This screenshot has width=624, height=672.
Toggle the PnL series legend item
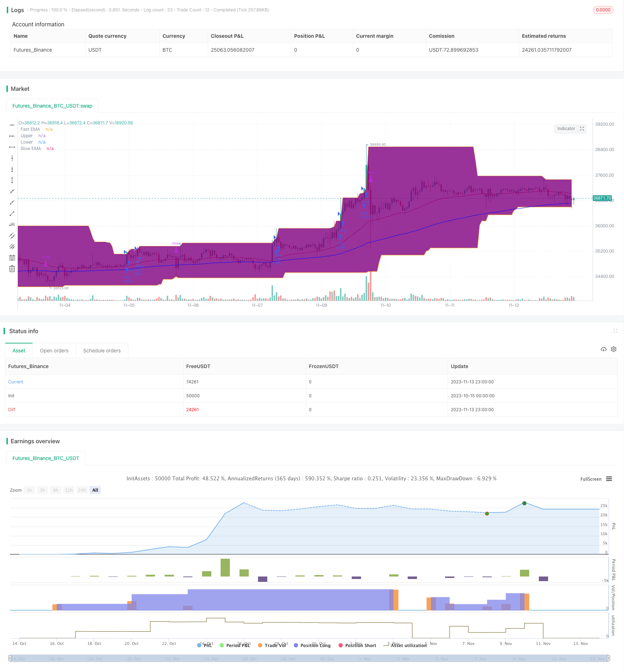click(205, 645)
